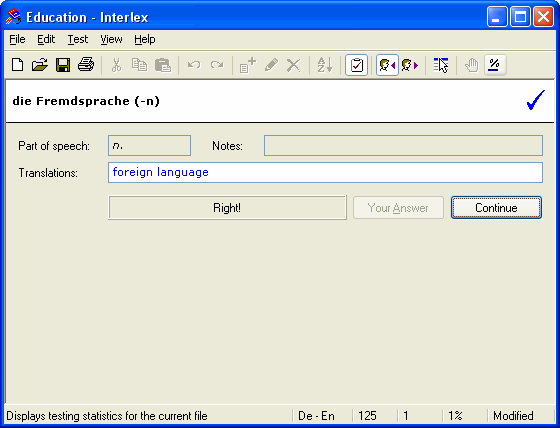Click the list selection cursor icon
560x428 pixels.
441,65
